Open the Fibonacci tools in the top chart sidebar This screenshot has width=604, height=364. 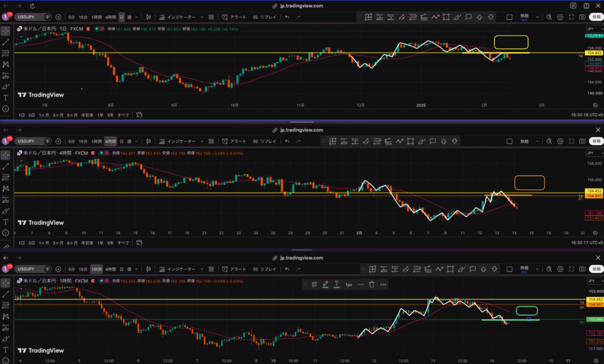point(6,53)
